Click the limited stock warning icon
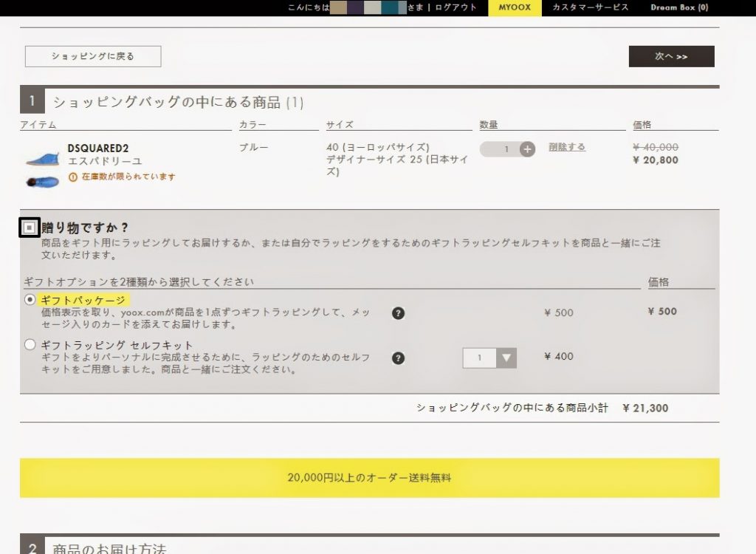The height and width of the screenshot is (554, 756). point(73,177)
